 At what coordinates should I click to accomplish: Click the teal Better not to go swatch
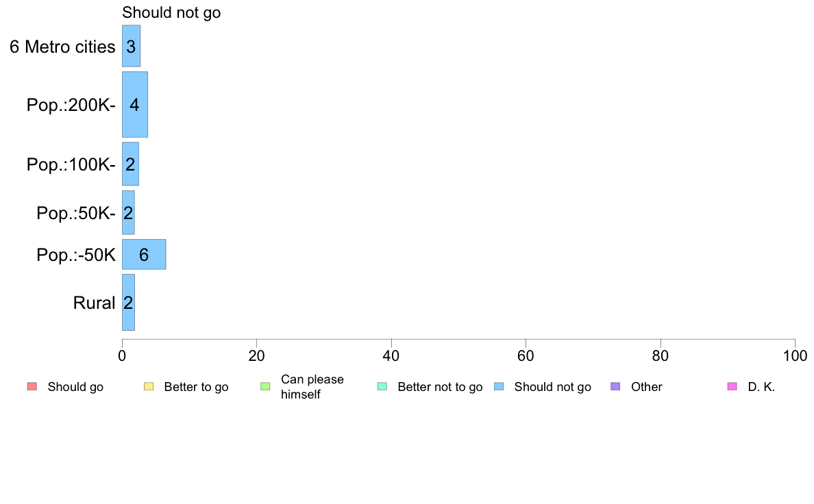[382, 387]
